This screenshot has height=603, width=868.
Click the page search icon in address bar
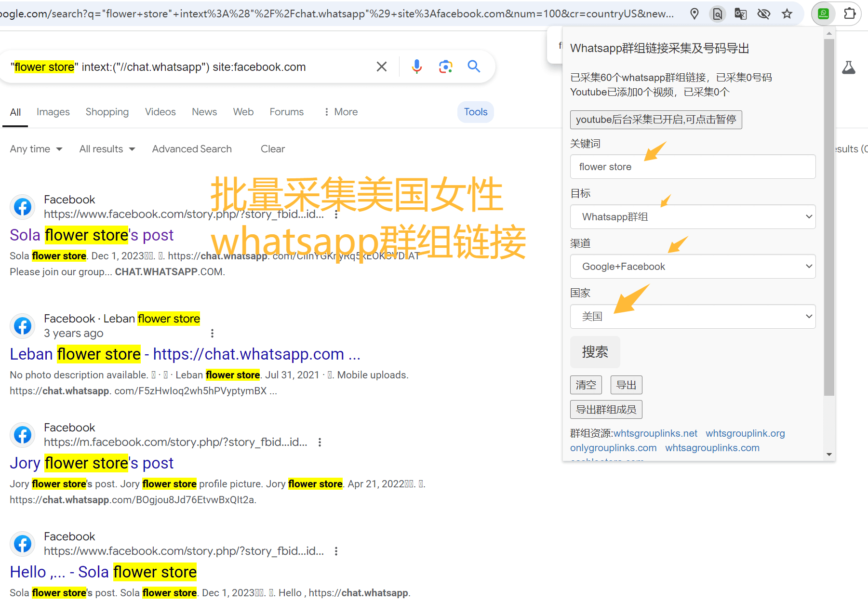(x=718, y=13)
